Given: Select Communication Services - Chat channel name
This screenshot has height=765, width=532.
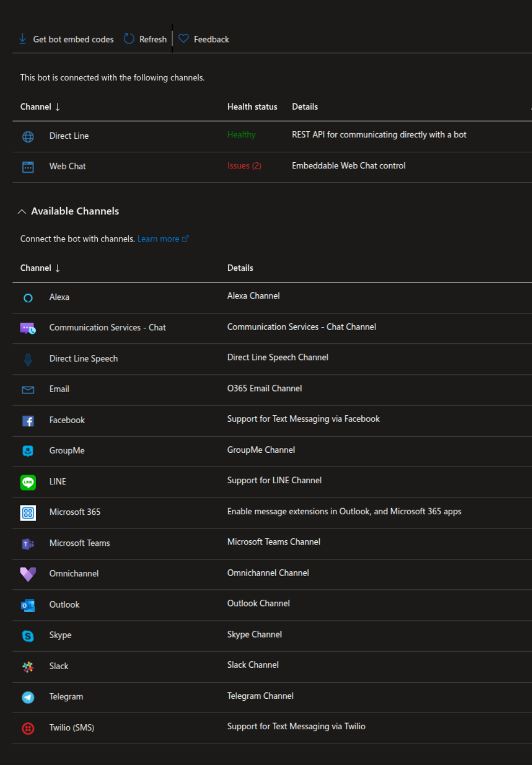Looking at the screenshot, I should (108, 327).
